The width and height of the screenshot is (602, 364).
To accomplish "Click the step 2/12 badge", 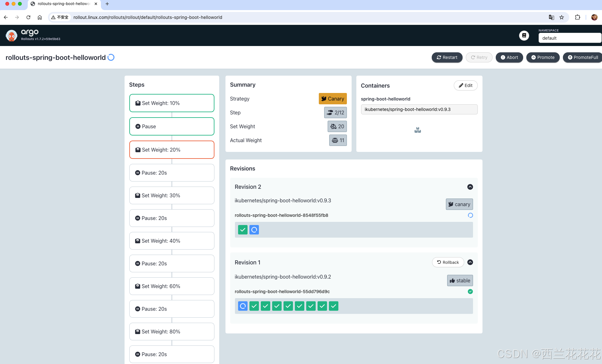I will coord(336,113).
